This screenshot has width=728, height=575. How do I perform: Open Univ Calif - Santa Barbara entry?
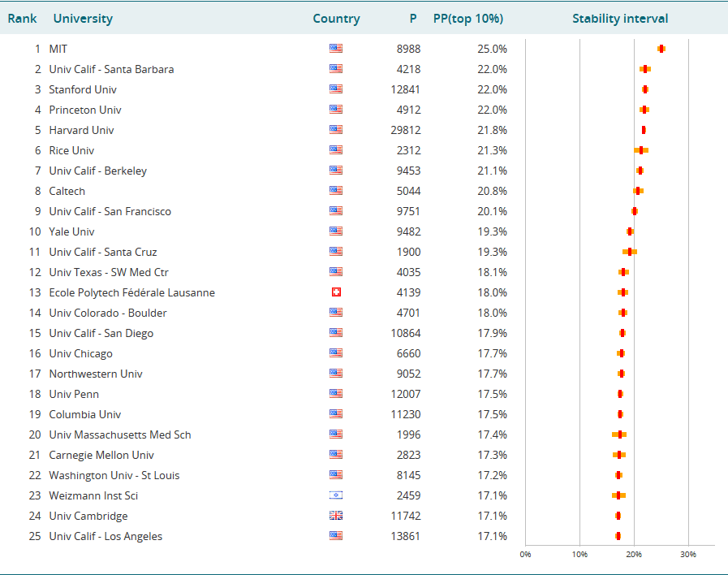(x=111, y=69)
